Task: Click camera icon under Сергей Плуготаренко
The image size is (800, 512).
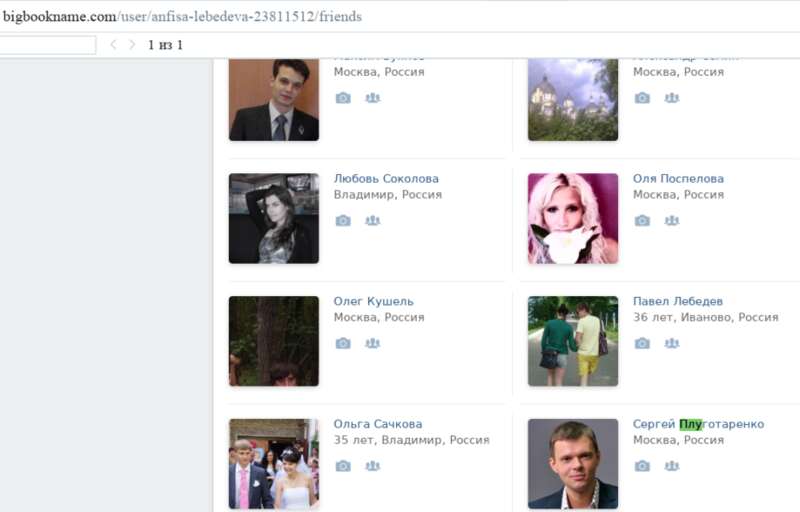Action: click(x=642, y=465)
